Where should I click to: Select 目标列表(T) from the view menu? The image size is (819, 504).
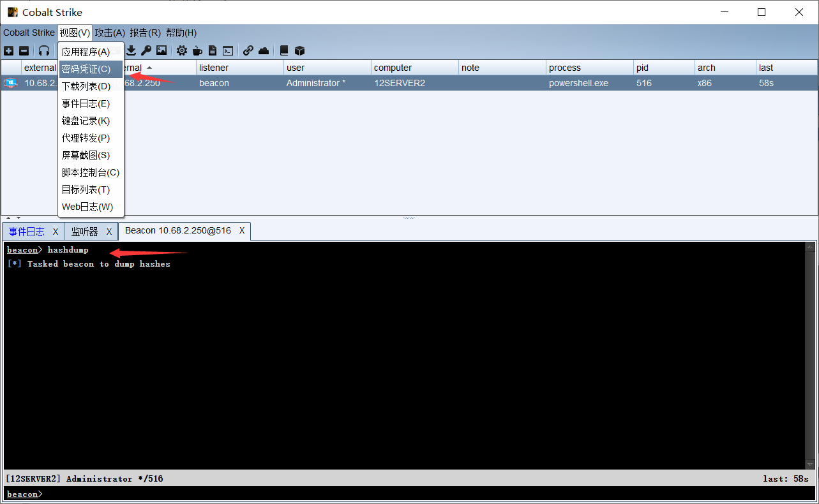[91, 189]
